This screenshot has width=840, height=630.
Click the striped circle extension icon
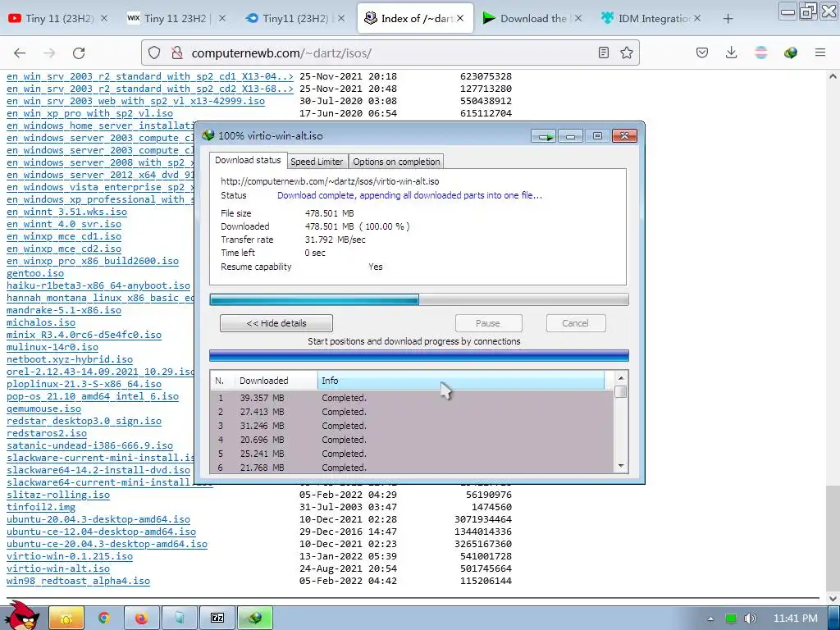[760, 52]
